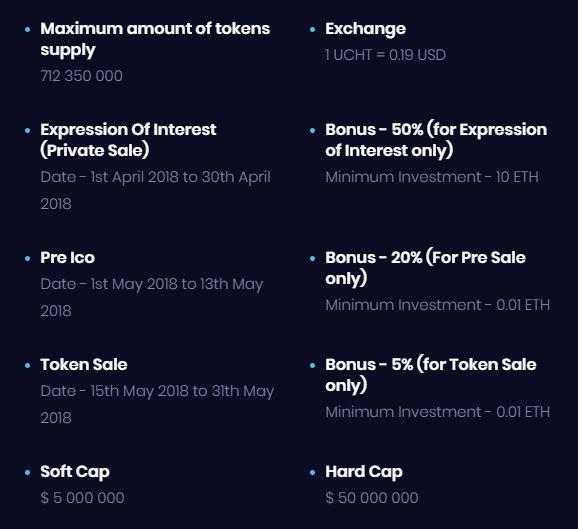Click the Minimum Investment - 10 ETH text
Image resolution: width=578 pixels, height=529 pixels.
click(432, 177)
